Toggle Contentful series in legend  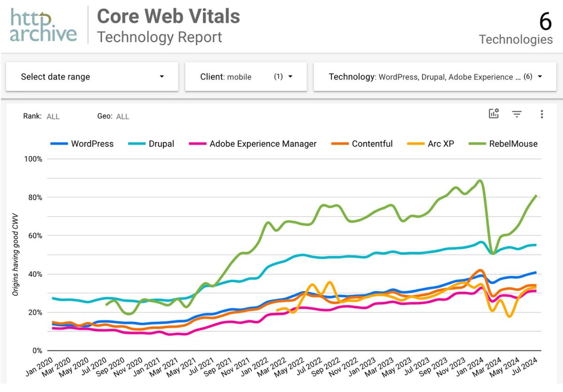pyautogui.click(x=362, y=144)
